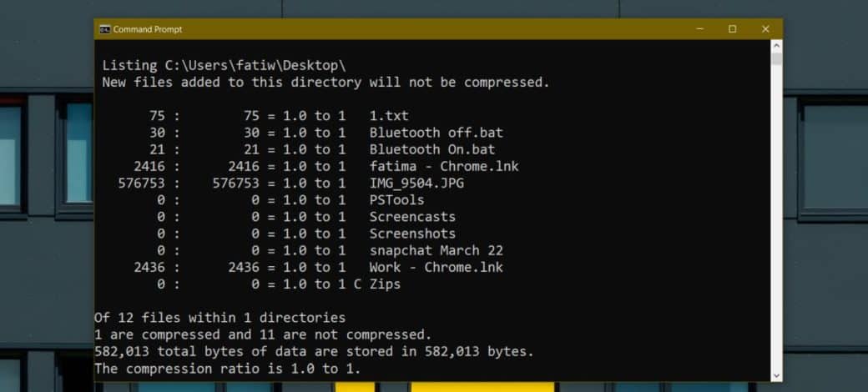
Task: Click the scrollbar down arrow
Action: (776, 374)
